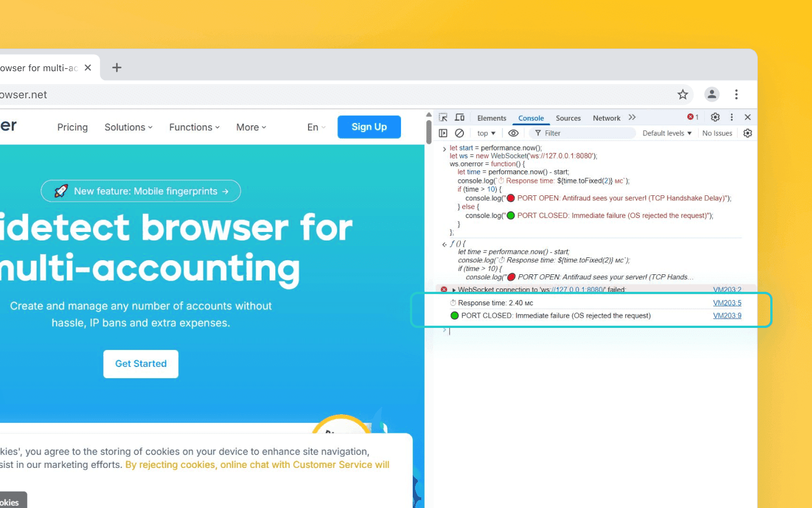Toggle the device toolbar in DevTools
The image size is (812, 508).
(x=460, y=117)
